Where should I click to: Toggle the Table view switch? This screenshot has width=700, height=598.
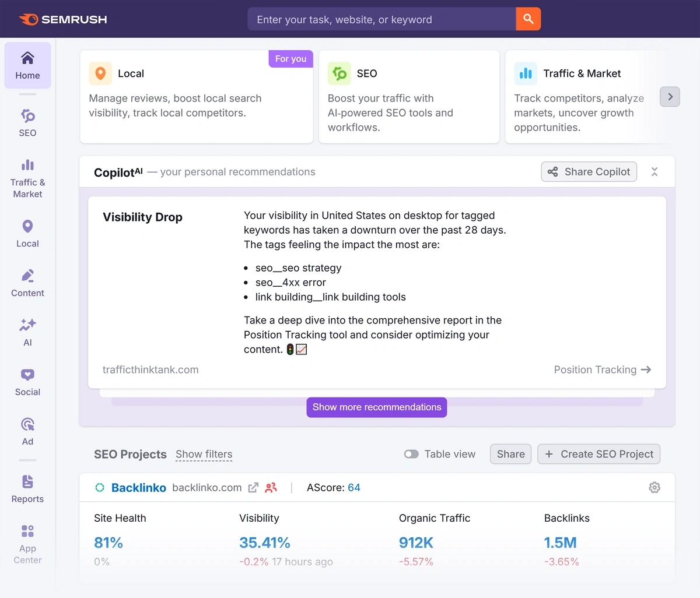point(411,454)
